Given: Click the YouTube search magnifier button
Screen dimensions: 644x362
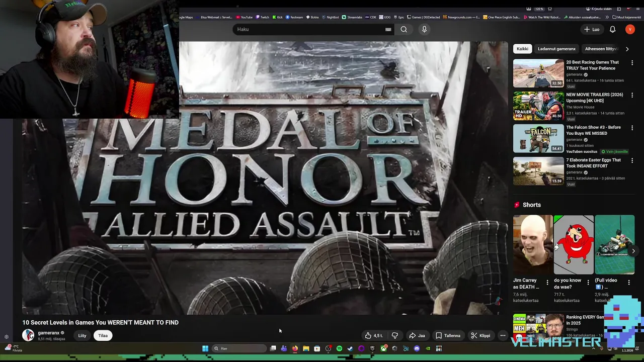Looking at the screenshot, I should coord(404,29).
